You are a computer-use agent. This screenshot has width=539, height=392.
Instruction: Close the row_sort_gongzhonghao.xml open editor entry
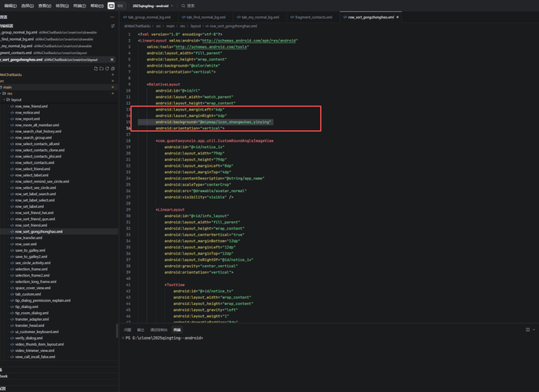pos(112,60)
